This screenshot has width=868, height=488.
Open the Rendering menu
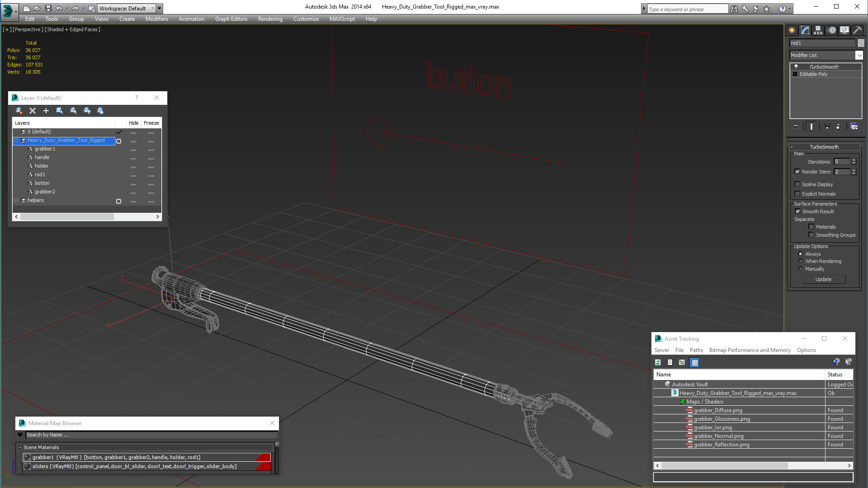(270, 19)
